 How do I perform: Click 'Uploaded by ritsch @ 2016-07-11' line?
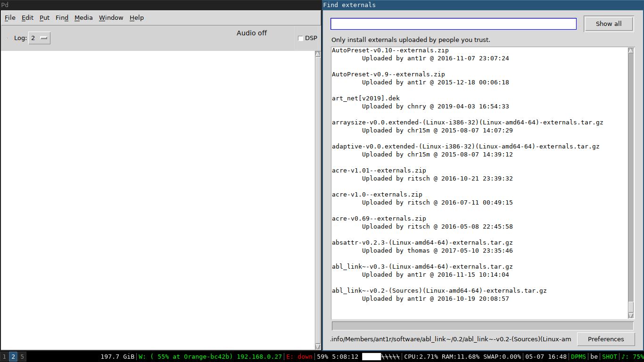[x=438, y=203]
